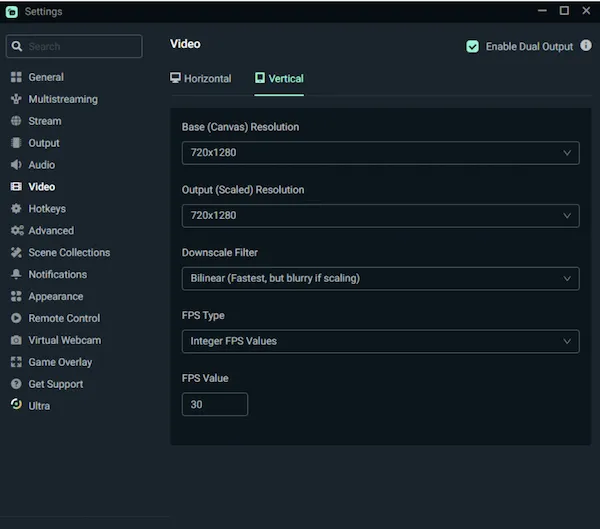Image resolution: width=600 pixels, height=529 pixels.
Task: Toggle the Enable Dual Output checkbox
Action: [x=472, y=47]
